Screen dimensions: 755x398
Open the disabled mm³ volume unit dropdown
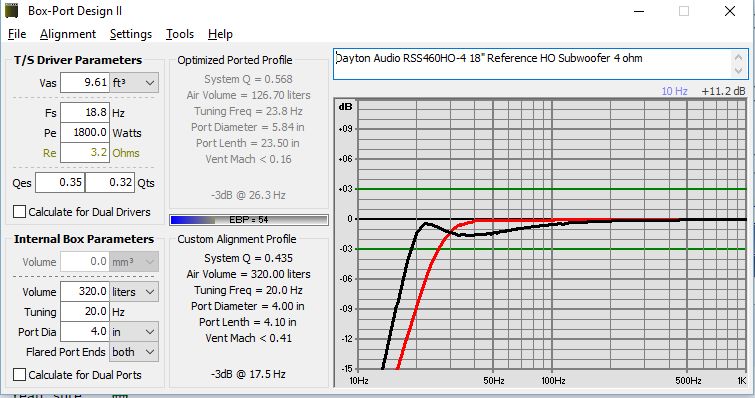(134, 262)
